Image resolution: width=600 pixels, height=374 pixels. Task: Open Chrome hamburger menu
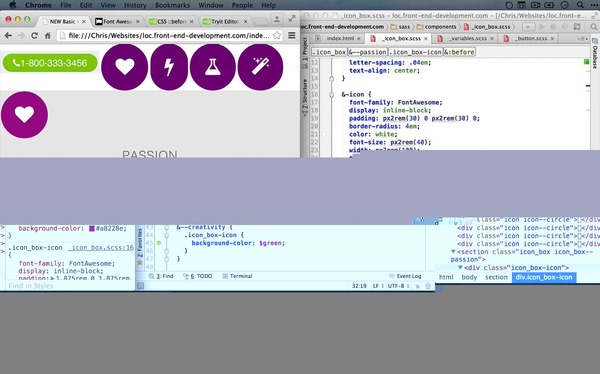pos(292,36)
